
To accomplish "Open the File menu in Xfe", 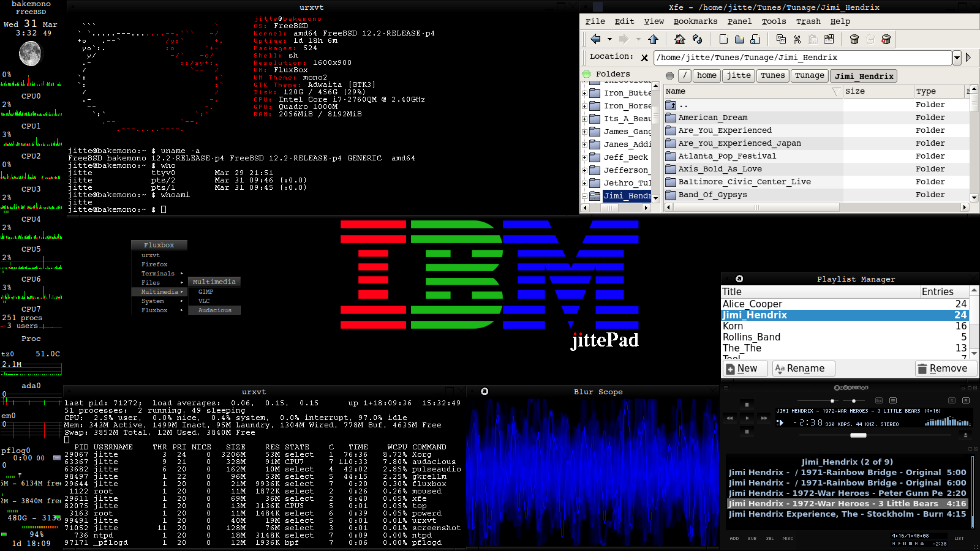I will pyautogui.click(x=595, y=21).
